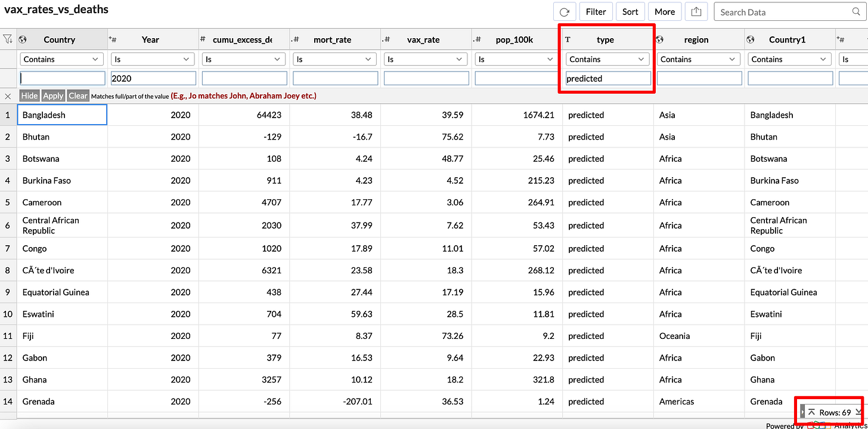Viewport: 868px width, 429px height.
Task: Select row number 11
Action: click(8, 336)
